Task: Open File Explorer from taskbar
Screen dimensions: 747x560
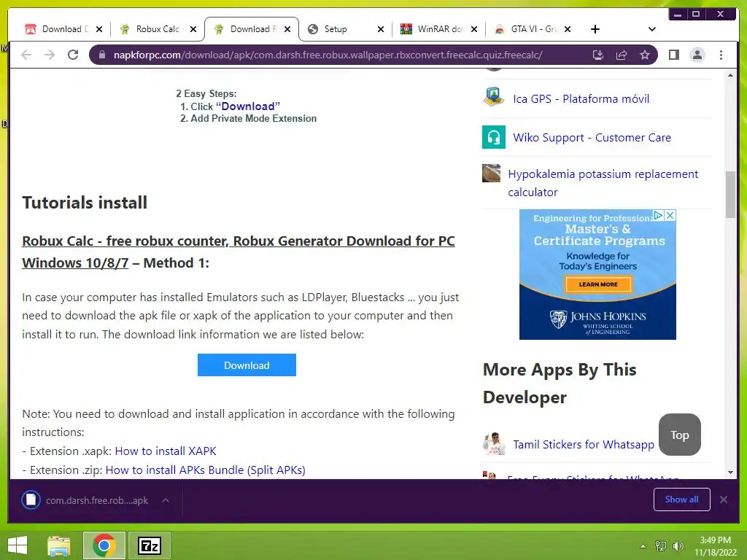Action: (x=59, y=545)
